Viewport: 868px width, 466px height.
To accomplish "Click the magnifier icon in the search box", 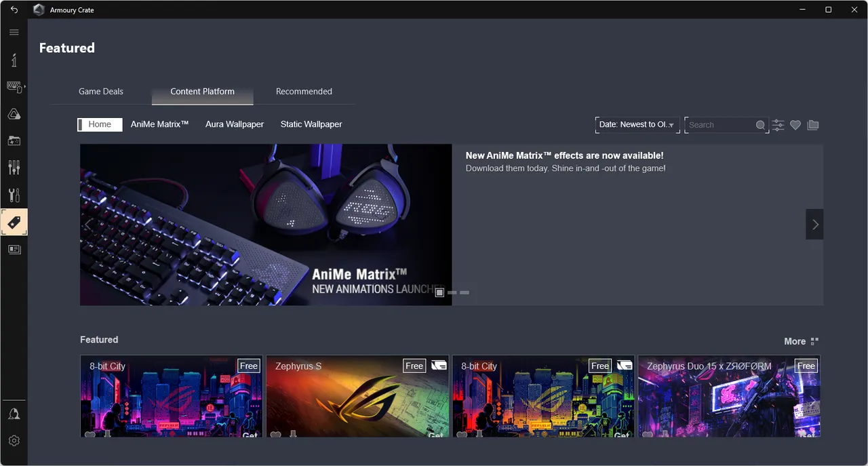I will [x=760, y=125].
